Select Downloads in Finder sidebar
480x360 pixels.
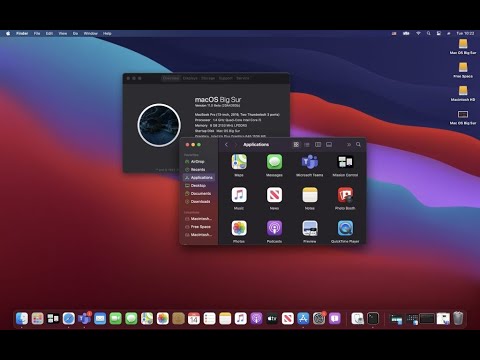point(199,201)
